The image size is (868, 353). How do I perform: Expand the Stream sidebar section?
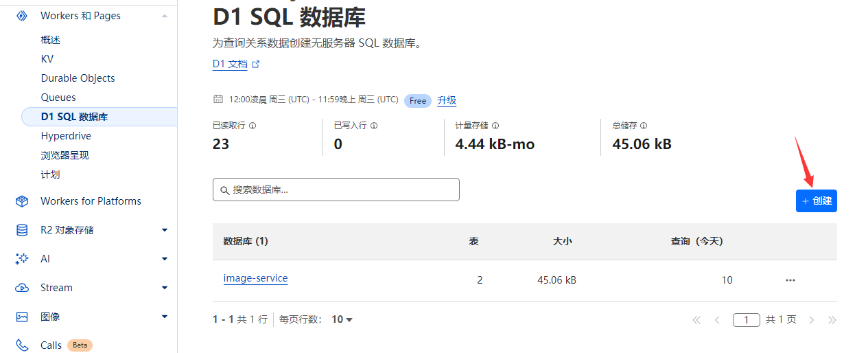(165, 288)
